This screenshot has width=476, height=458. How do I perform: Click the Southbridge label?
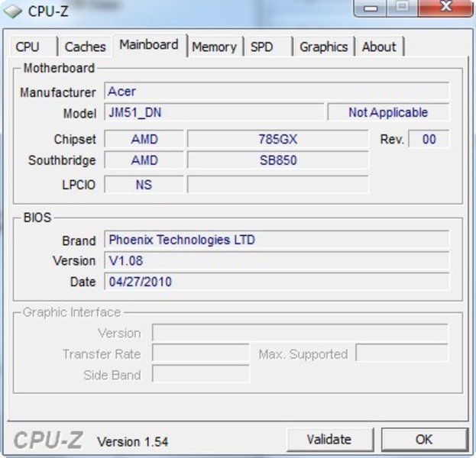tap(62, 160)
